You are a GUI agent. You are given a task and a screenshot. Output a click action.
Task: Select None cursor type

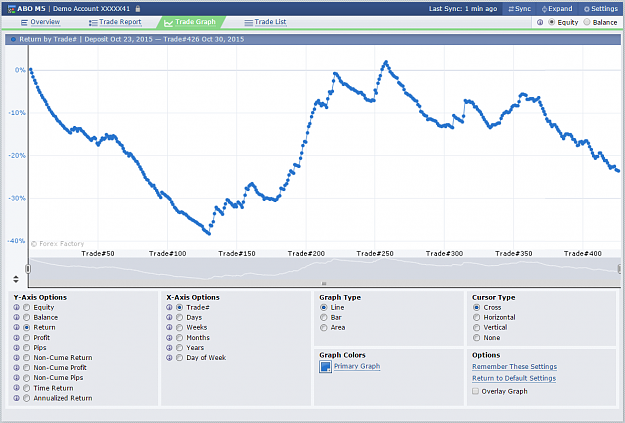click(x=476, y=338)
